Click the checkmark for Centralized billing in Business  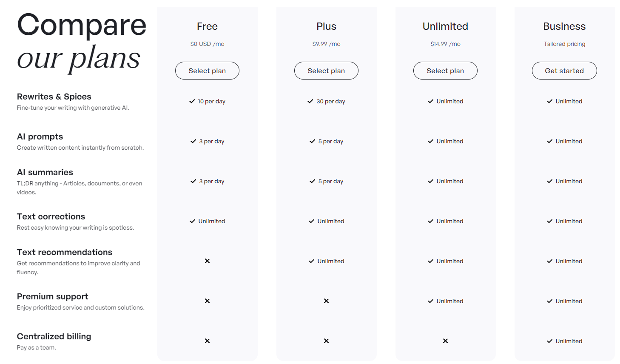(550, 341)
